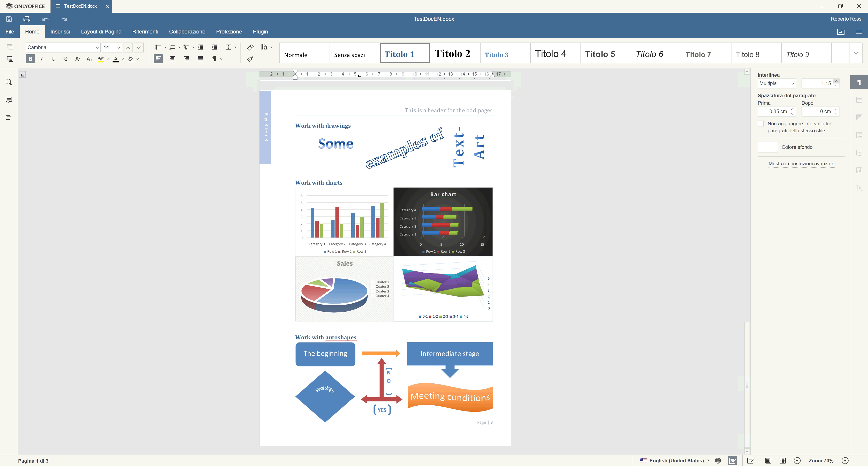Viewport: 868px width, 466px height.
Task: Switch to the Inserisci tab
Action: tap(60, 32)
